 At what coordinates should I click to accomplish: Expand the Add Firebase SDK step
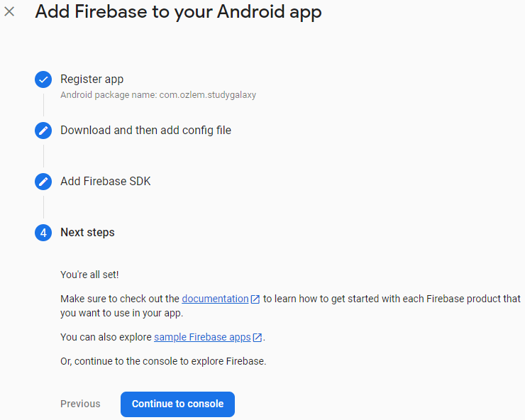(x=106, y=181)
